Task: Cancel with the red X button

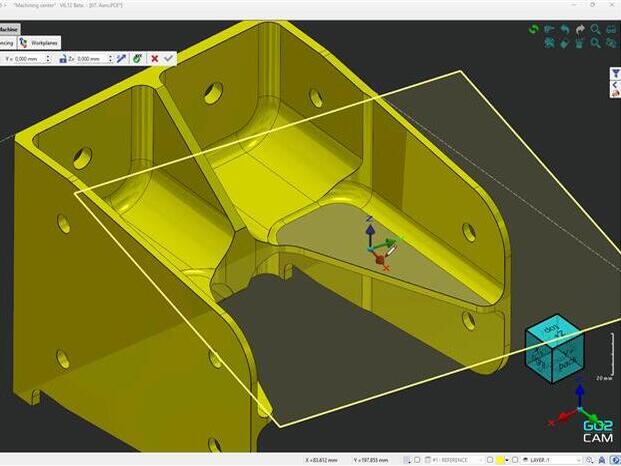Action: click(154, 59)
